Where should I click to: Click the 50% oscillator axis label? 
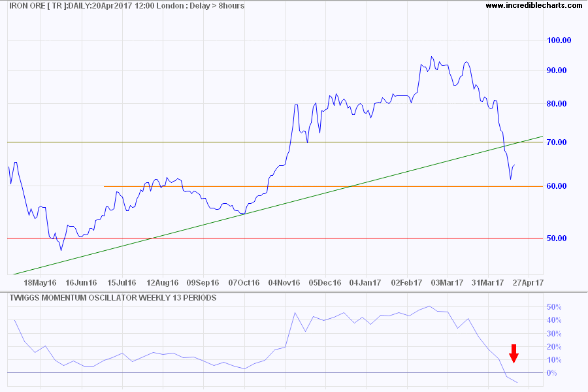click(554, 307)
